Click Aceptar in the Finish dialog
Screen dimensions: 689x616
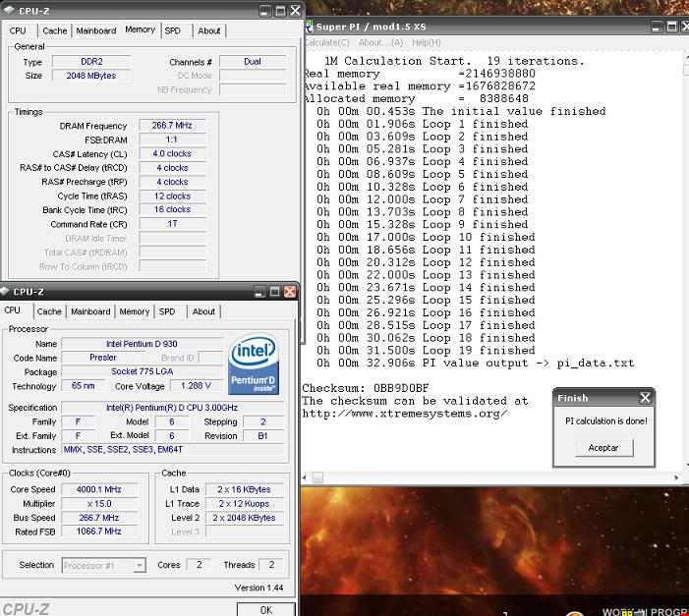click(x=604, y=448)
